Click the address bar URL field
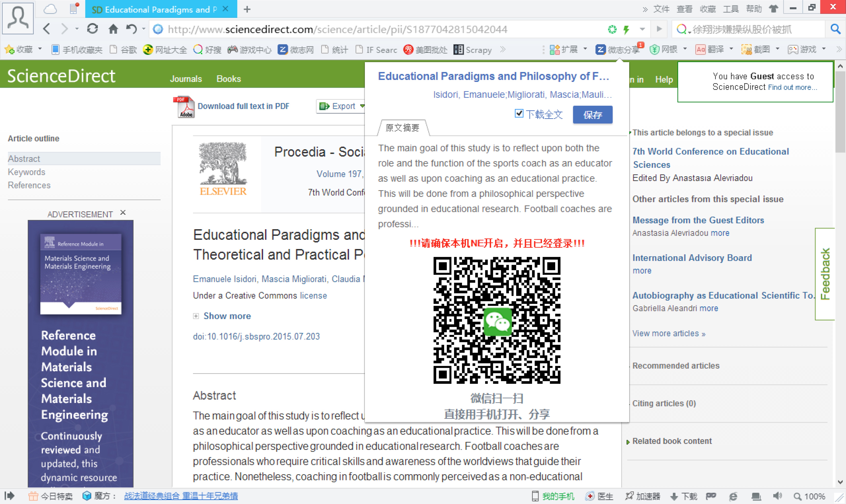This screenshot has height=504, width=846. [x=377, y=30]
